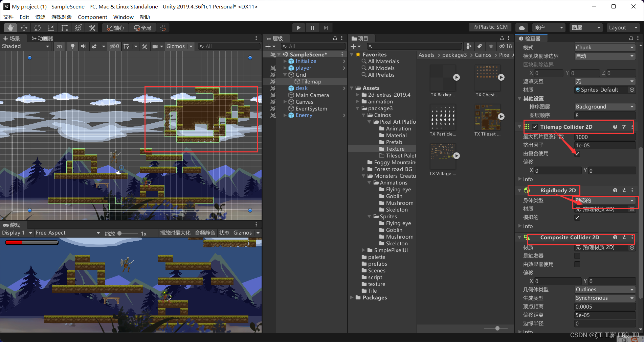Image resolution: width=644 pixels, height=342 pixels.
Task: Open the cloud services icon
Action: click(x=522, y=28)
